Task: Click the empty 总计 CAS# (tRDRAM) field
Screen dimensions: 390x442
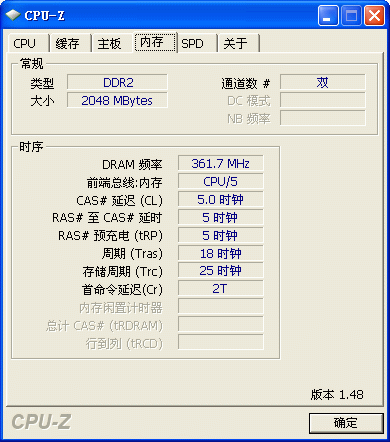Action: (220, 325)
